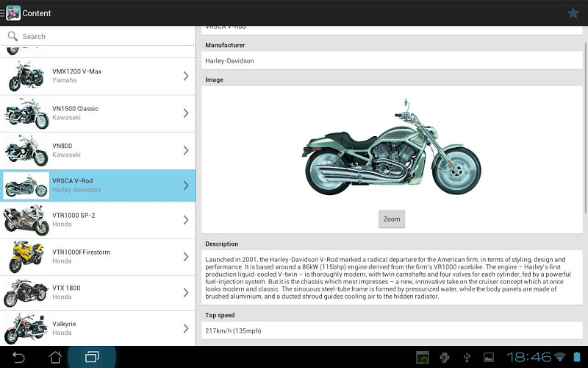Select the VN1500 Classic thumbnail

[x=26, y=113]
